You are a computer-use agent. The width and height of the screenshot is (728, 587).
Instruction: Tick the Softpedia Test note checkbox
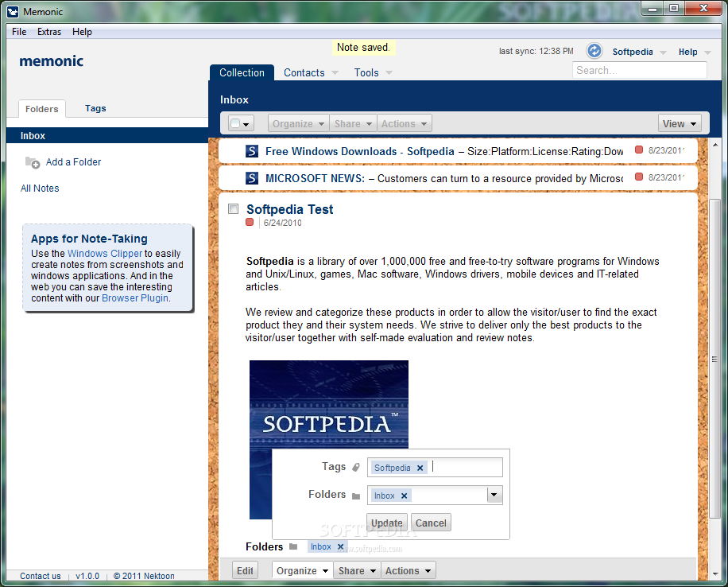point(233,208)
